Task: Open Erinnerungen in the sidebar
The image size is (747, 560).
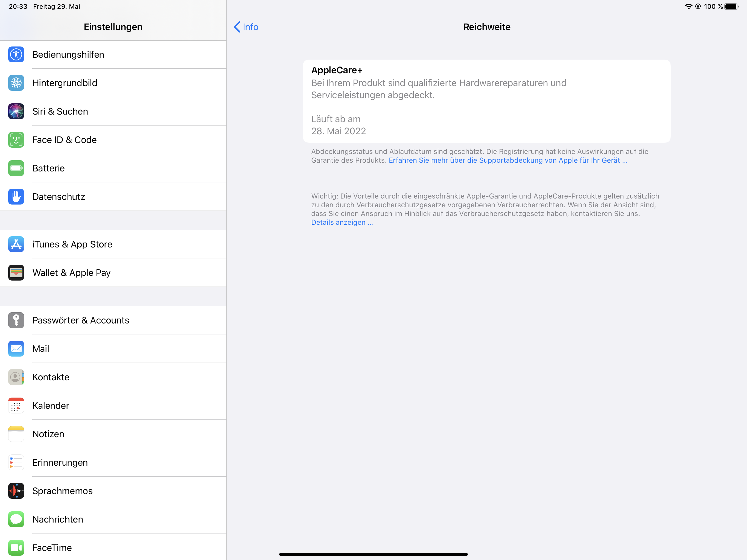Action: [113, 462]
